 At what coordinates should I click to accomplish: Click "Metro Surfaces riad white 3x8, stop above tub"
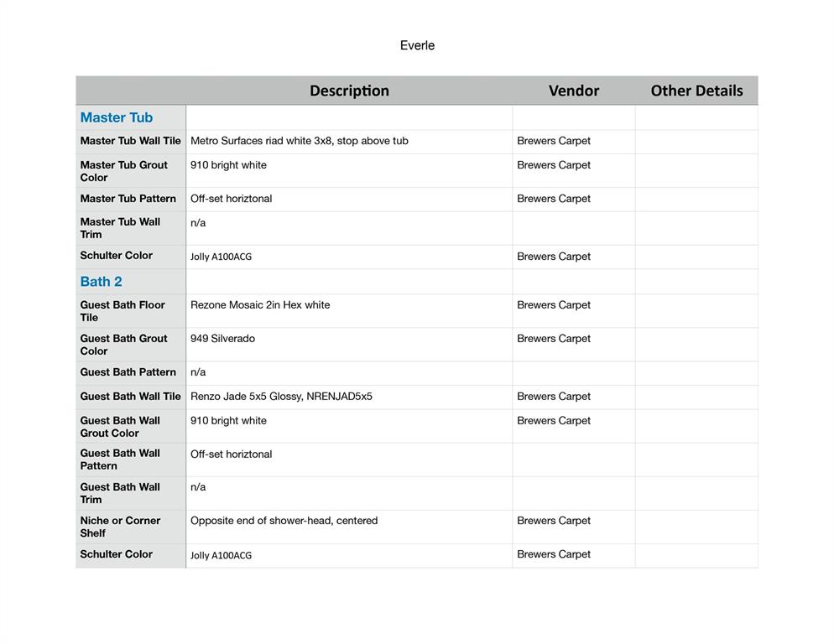click(x=300, y=141)
